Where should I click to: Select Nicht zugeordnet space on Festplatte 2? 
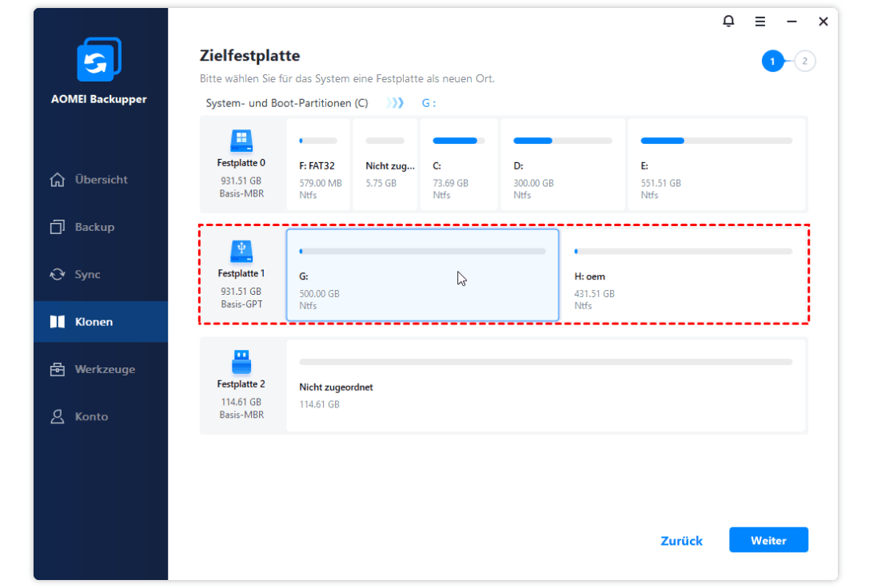tap(546, 386)
